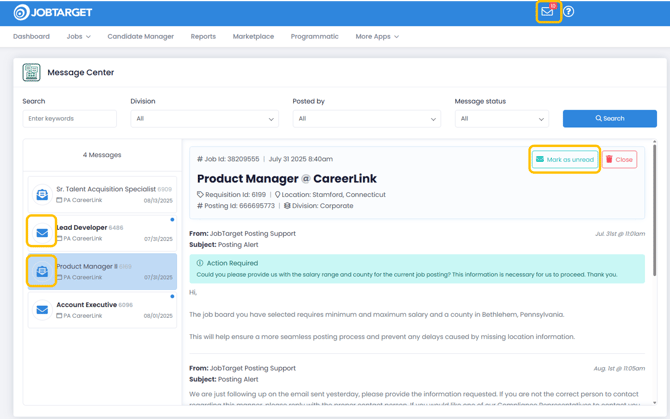
Task: Click the July 31 2025 8:40am timestamp
Action: (x=301, y=159)
